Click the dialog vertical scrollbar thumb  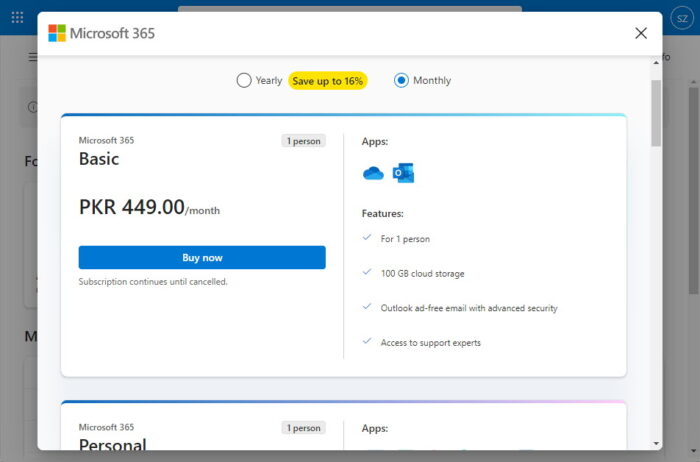[656, 113]
